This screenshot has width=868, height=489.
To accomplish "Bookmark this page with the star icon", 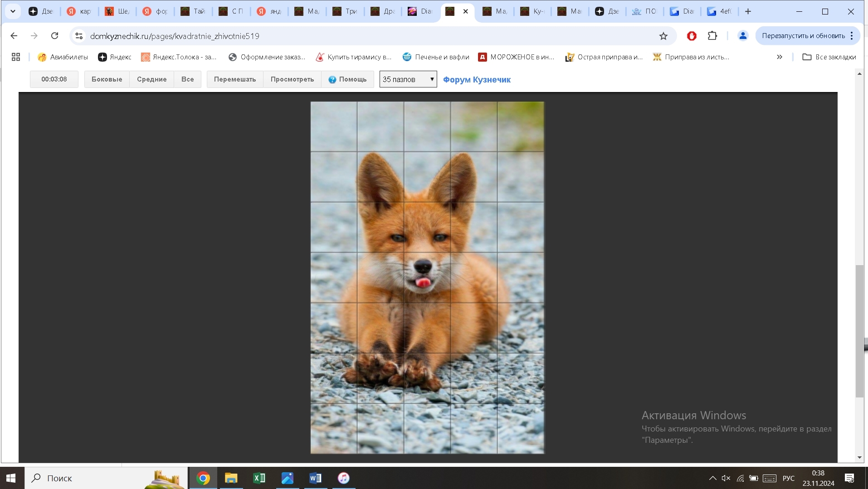I will coord(663,36).
